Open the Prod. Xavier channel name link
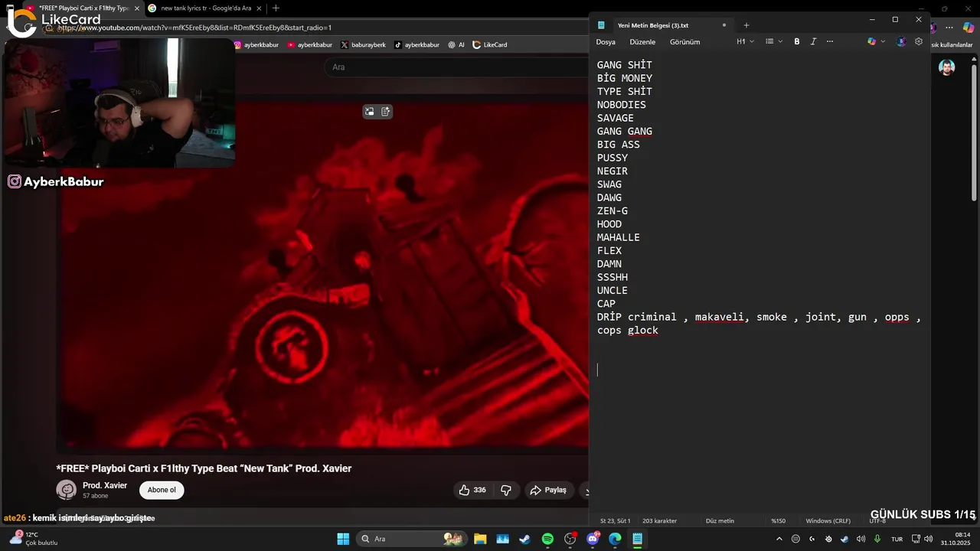The width and height of the screenshot is (980, 551). tap(105, 485)
